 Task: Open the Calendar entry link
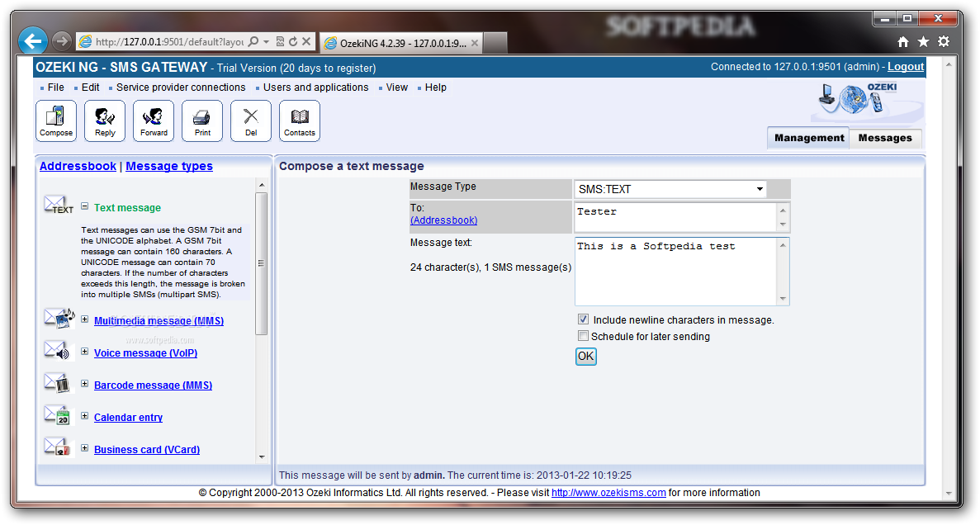128,418
